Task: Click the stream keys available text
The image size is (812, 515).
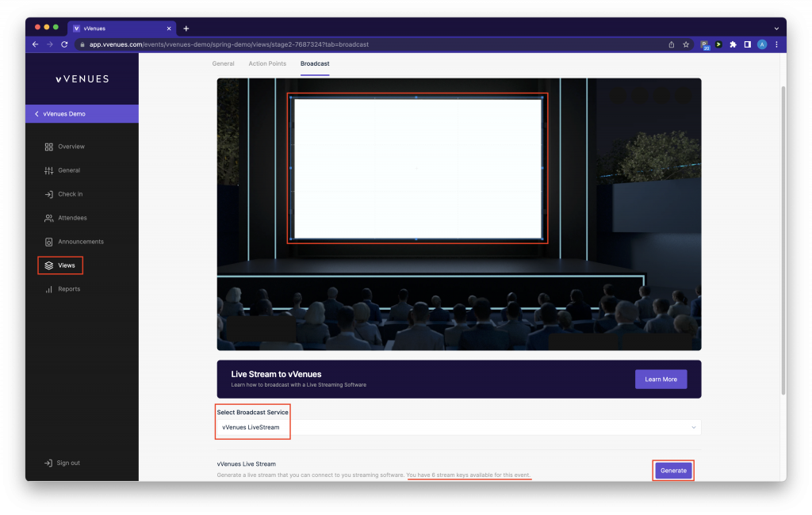Action: [469, 475]
